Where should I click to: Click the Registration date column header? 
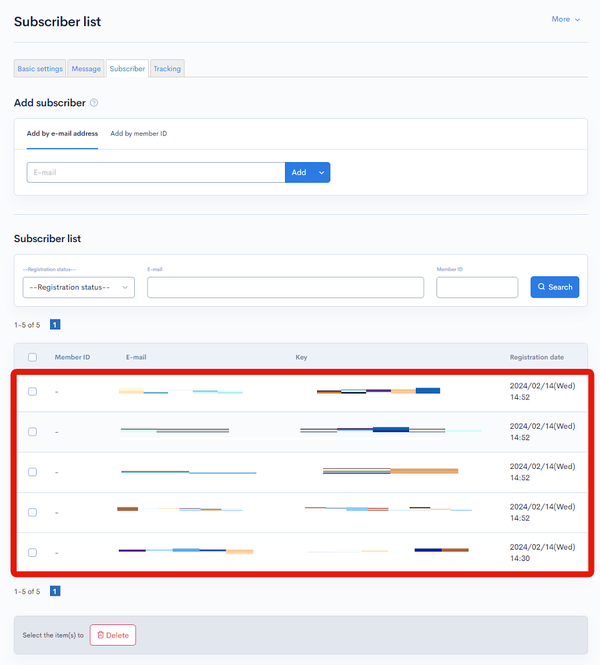pyautogui.click(x=537, y=357)
